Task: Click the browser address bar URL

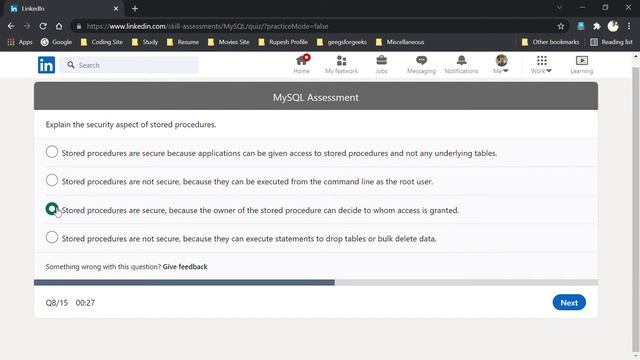Action: pyautogui.click(x=207, y=26)
